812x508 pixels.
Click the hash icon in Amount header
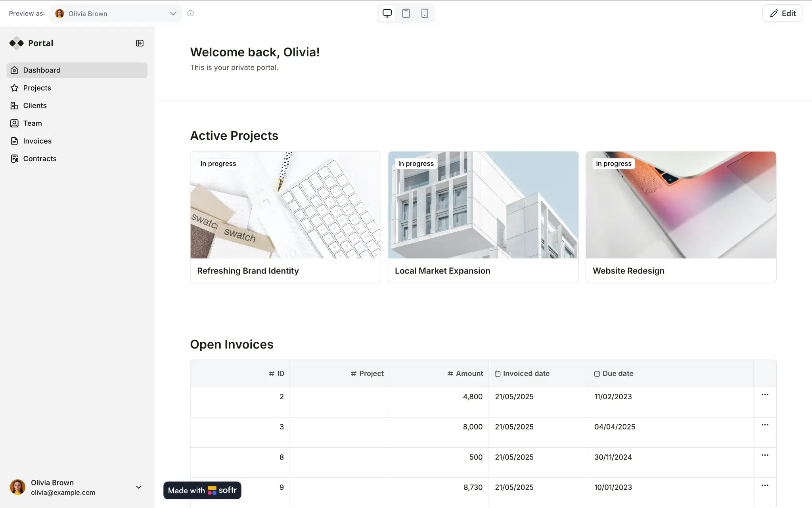[x=450, y=373]
